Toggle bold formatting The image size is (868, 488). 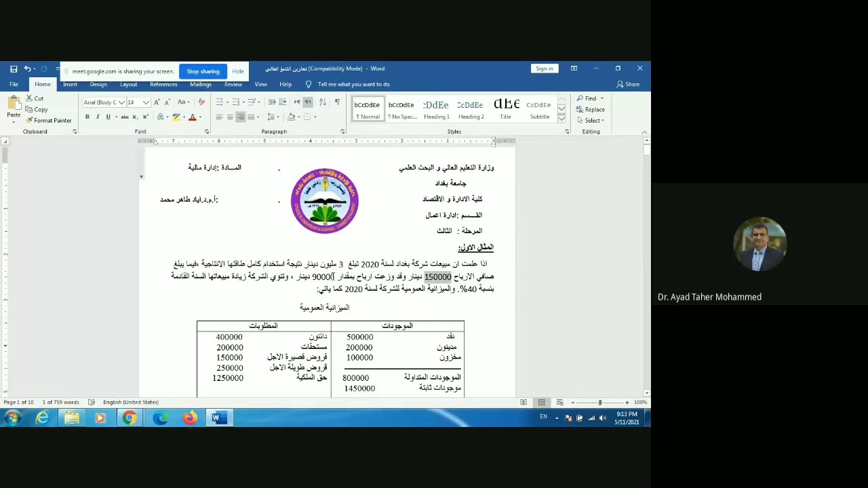[x=87, y=117]
